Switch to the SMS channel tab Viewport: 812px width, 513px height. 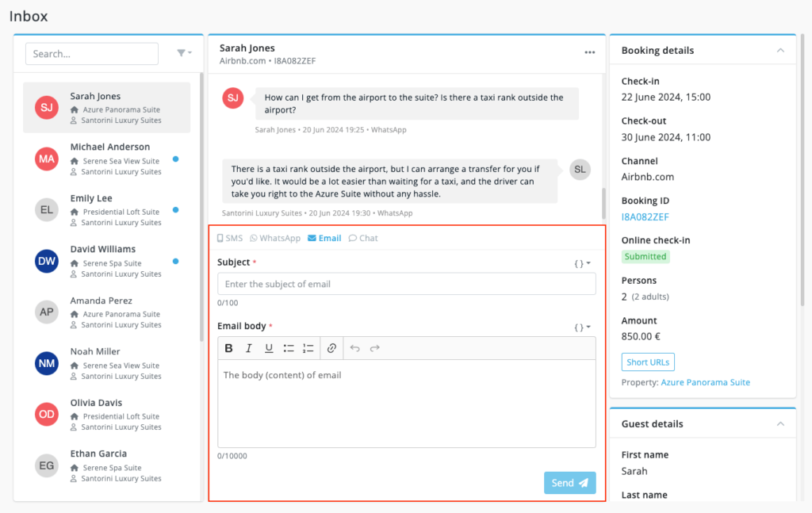tap(229, 238)
